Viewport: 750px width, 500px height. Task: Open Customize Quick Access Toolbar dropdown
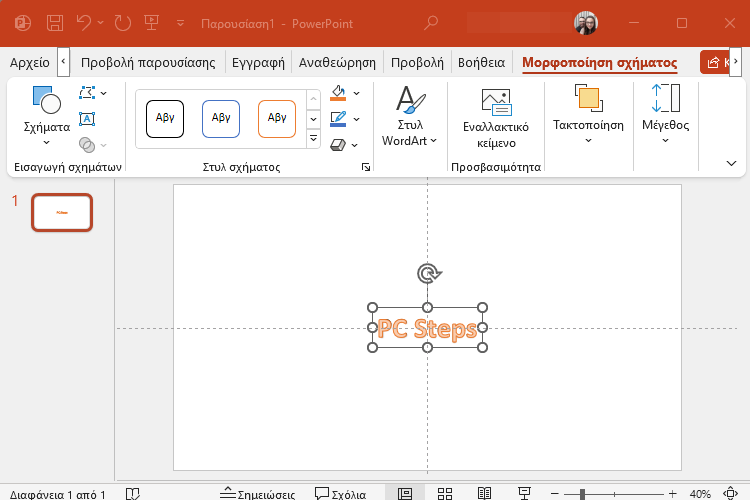(180, 23)
